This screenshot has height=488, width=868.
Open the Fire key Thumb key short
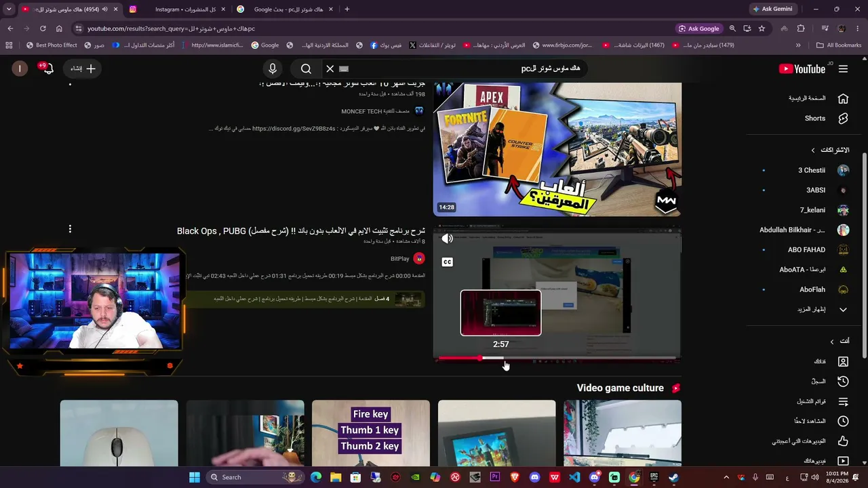(x=371, y=433)
